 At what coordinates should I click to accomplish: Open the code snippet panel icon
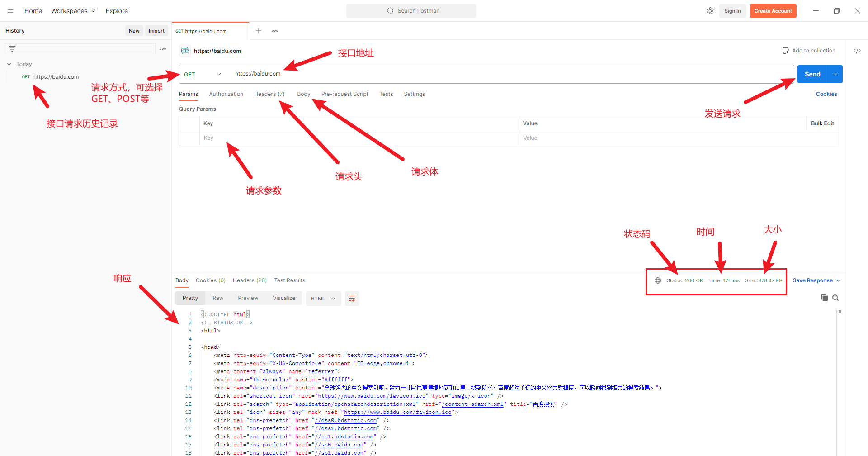(x=857, y=51)
